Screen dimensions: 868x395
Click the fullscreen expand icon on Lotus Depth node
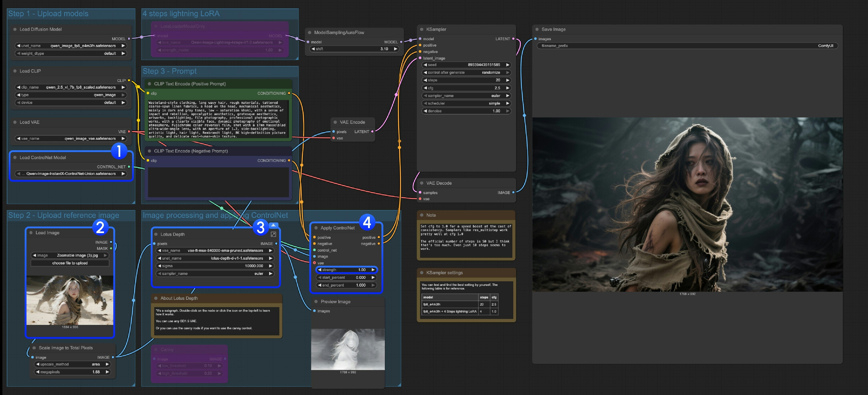[273, 234]
